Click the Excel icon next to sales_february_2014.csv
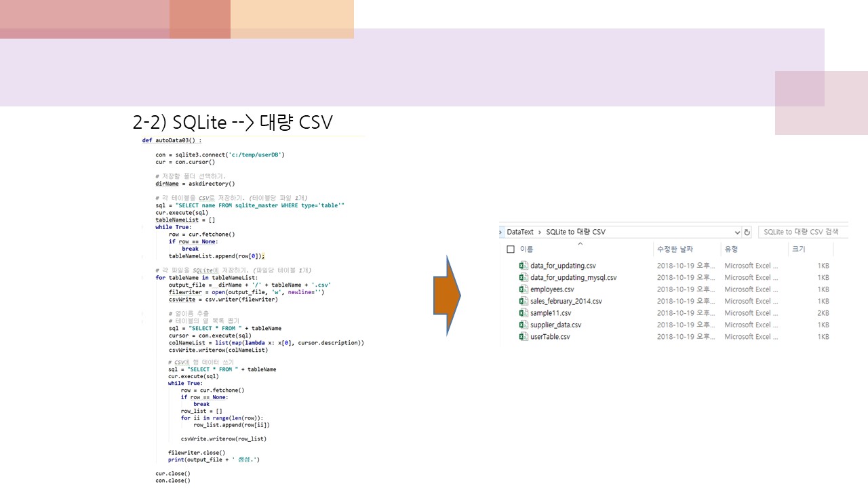 tap(522, 300)
